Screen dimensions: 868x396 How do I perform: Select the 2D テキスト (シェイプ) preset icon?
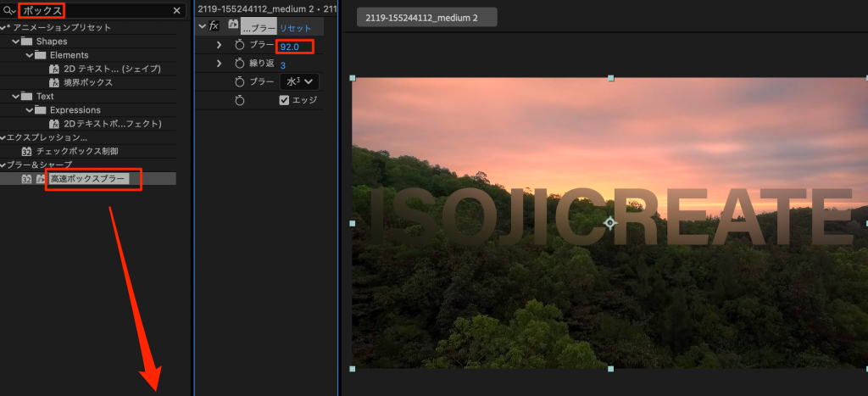coord(53,69)
